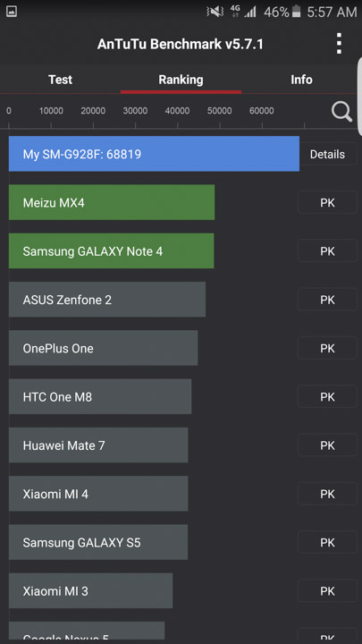The image size is (362, 644).
Task: Tap PK next to Samsung GALAXY Note 4
Action: coord(327,251)
